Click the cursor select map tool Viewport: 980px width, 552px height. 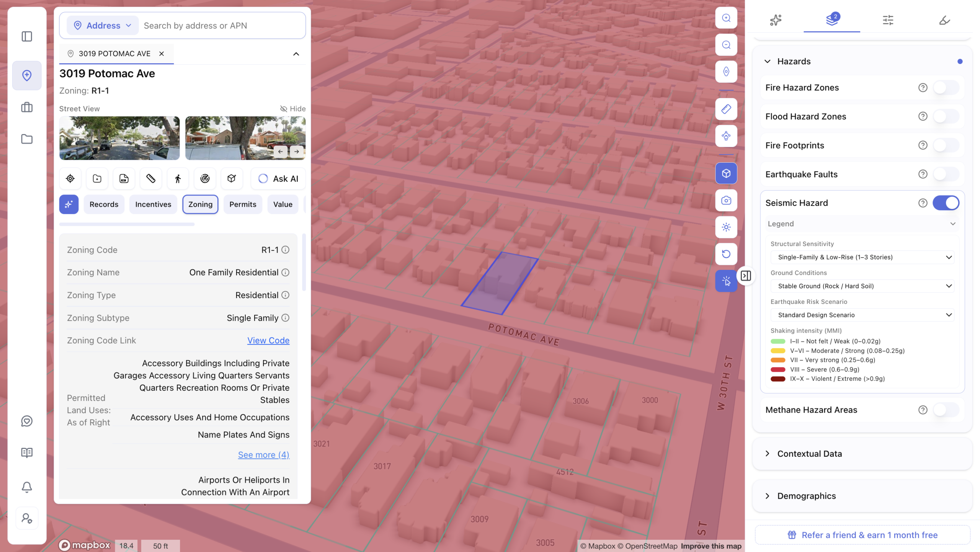coord(726,281)
